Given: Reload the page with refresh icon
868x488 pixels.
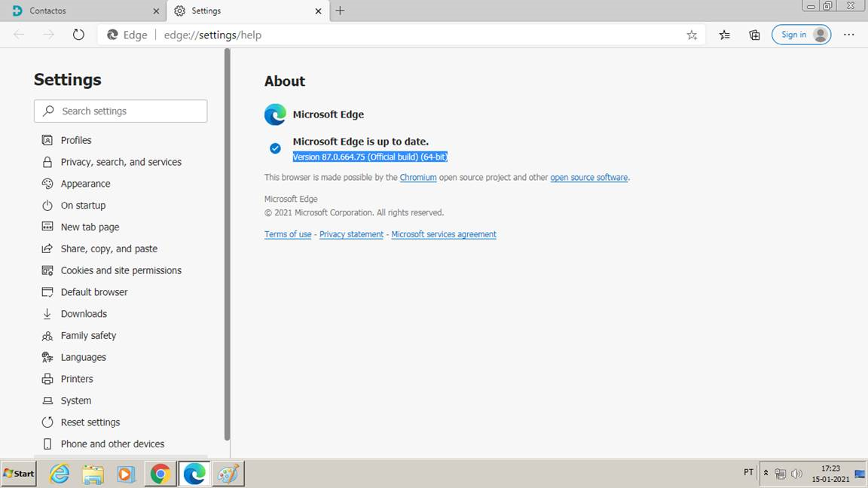Looking at the screenshot, I should [78, 35].
